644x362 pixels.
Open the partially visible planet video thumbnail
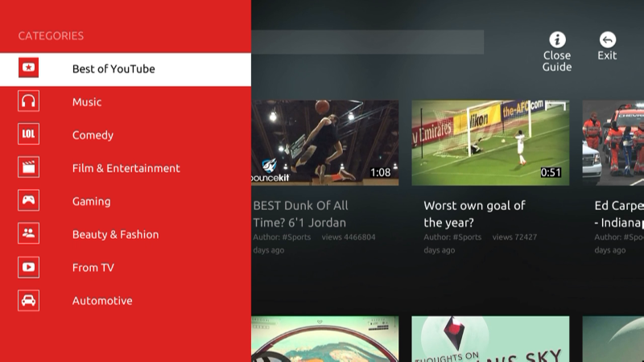pos(613,339)
